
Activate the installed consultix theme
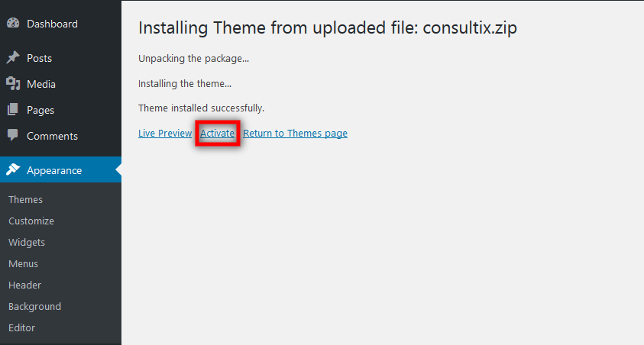(218, 133)
